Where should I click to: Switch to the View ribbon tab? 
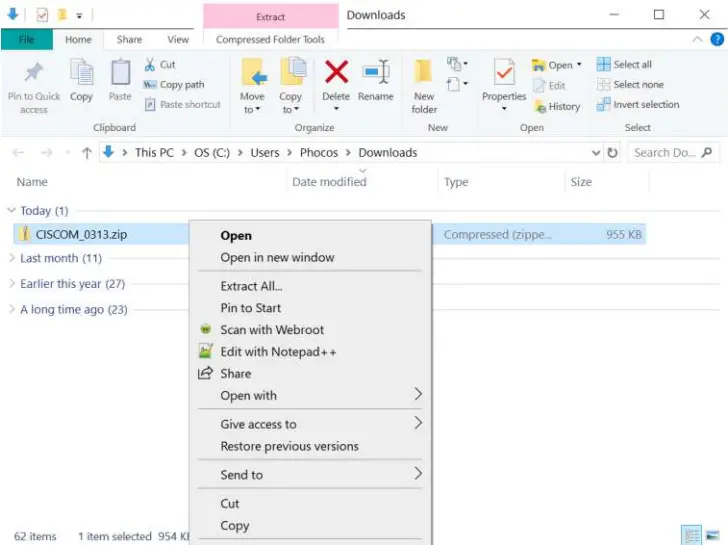coord(178,39)
